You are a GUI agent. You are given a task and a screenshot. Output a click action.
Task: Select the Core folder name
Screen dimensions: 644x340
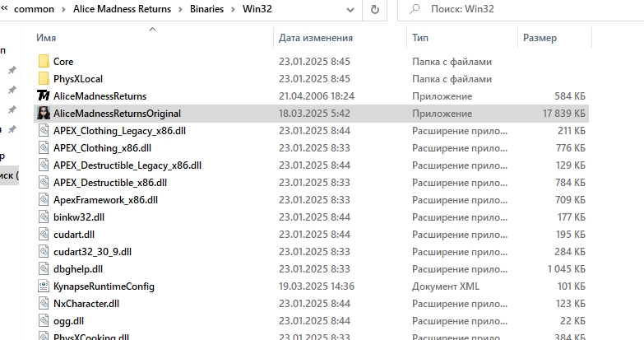(63, 62)
